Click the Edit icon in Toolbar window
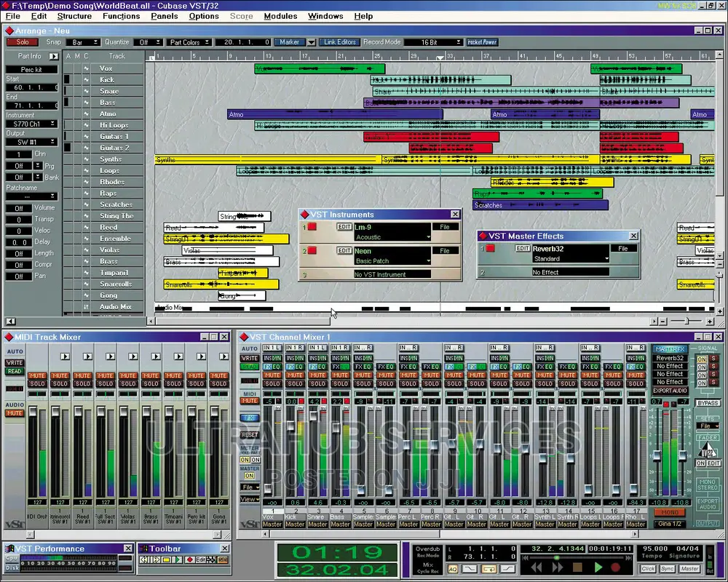The width and height of the screenshot is (728, 582). click(x=200, y=560)
